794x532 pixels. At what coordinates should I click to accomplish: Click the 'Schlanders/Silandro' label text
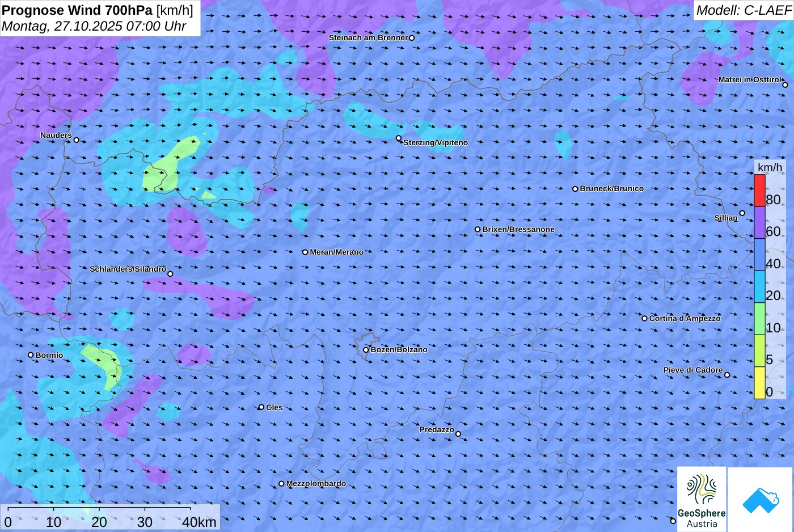[128, 269]
